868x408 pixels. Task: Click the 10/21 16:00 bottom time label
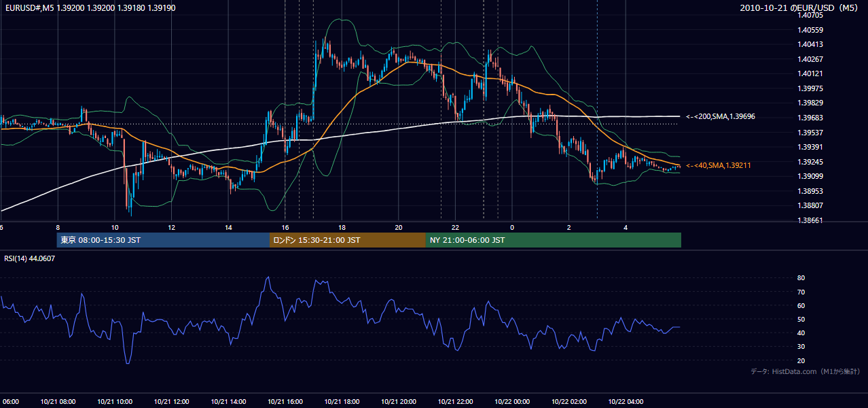285,401
